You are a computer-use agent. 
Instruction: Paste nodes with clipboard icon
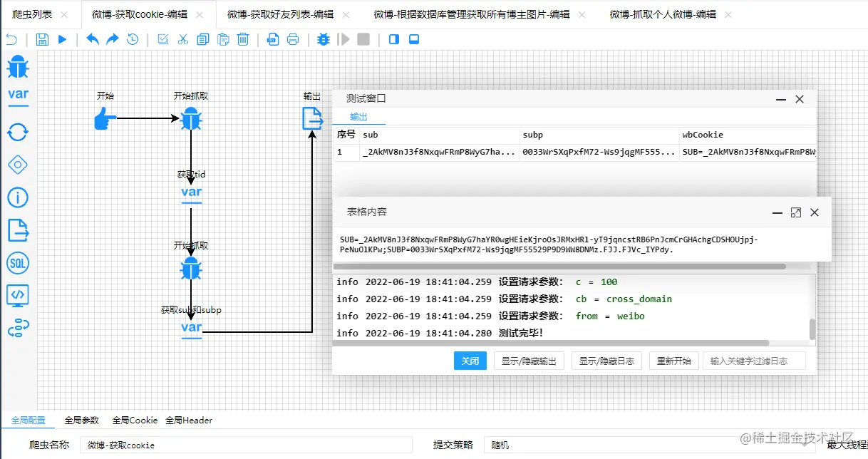tap(223, 39)
